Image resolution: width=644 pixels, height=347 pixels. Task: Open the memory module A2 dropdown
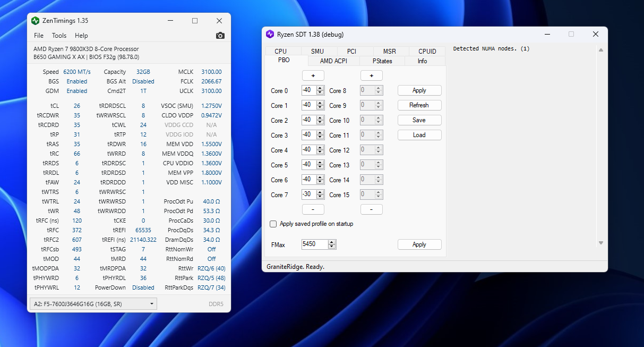coord(93,304)
